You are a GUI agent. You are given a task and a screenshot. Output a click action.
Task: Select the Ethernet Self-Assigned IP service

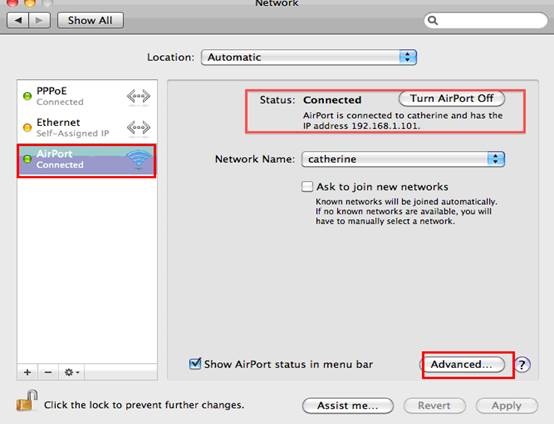coord(87,128)
